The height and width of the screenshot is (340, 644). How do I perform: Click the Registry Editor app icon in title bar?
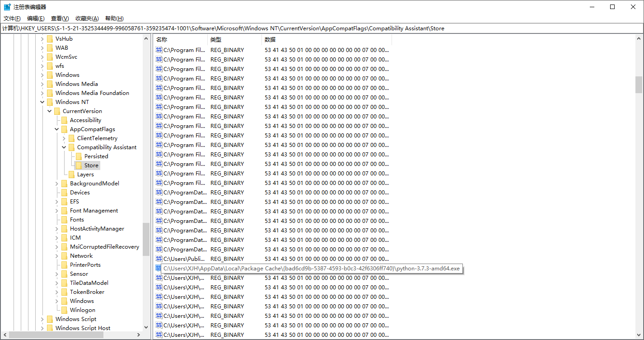point(7,7)
